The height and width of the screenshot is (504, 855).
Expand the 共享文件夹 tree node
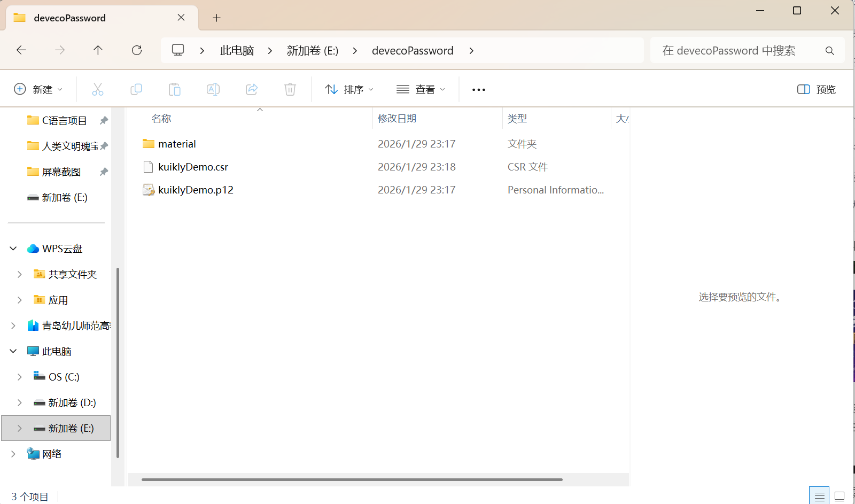20,274
